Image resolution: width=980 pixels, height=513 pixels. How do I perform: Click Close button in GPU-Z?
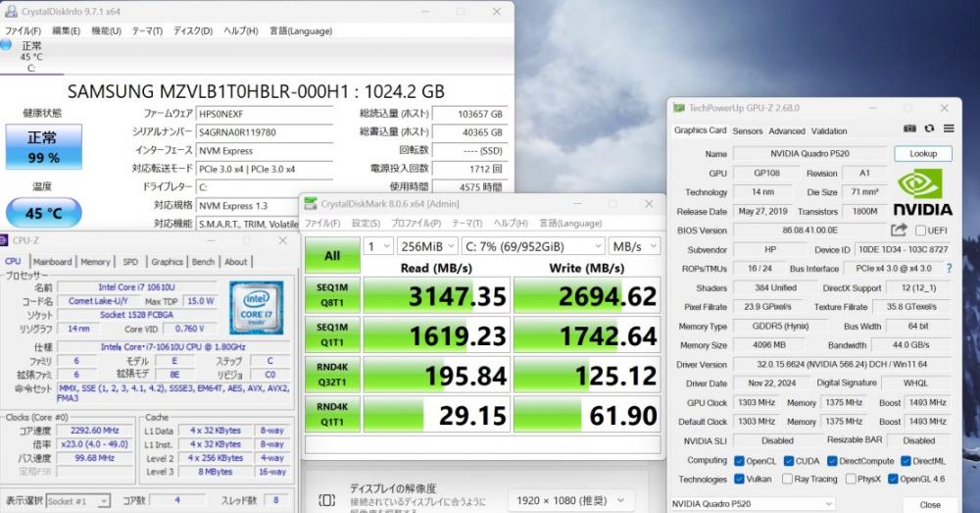coord(929,504)
